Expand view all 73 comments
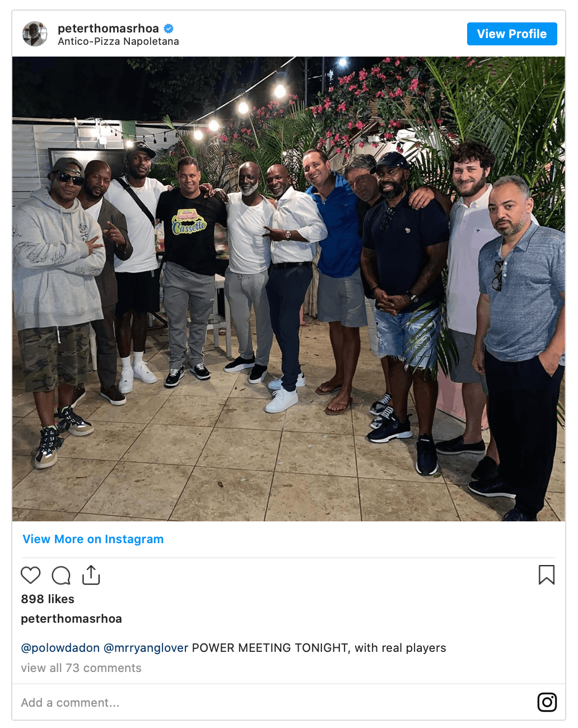Image resolution: width=578 pixels, height=728 pixels. click(x=81, y=668)
